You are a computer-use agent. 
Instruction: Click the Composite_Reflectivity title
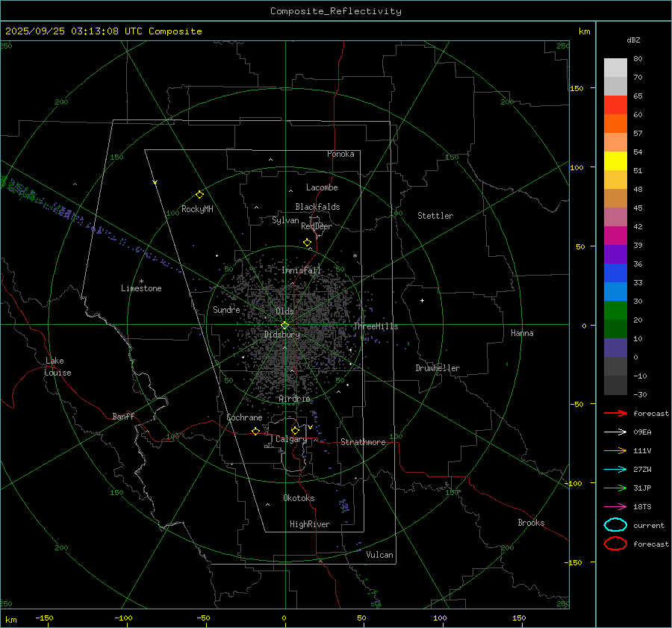pos(335,11)
